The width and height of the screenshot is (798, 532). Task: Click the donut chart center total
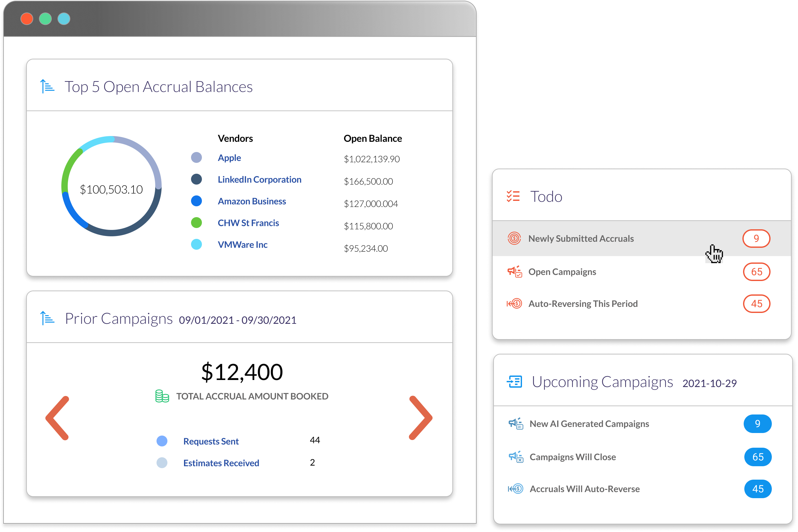click(111, 189)
